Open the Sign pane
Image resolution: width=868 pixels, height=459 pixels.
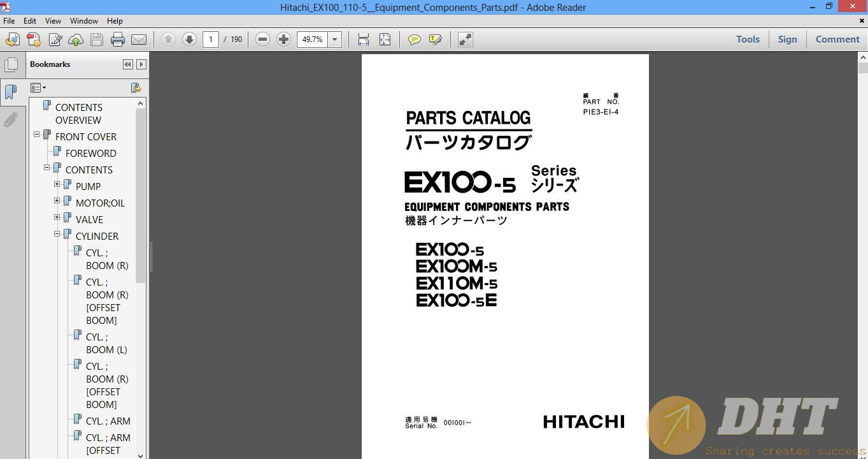[787, 40]
